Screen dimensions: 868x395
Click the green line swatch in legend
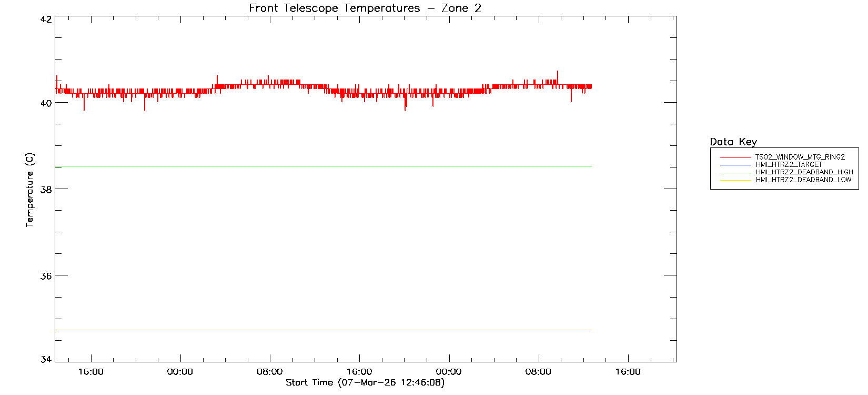coord(735,173)
